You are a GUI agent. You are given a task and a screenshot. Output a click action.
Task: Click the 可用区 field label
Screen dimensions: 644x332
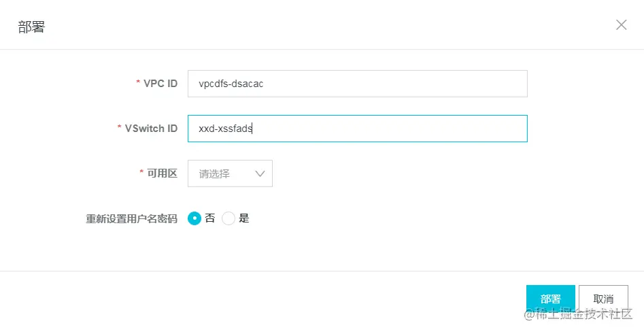coord(163,173)
